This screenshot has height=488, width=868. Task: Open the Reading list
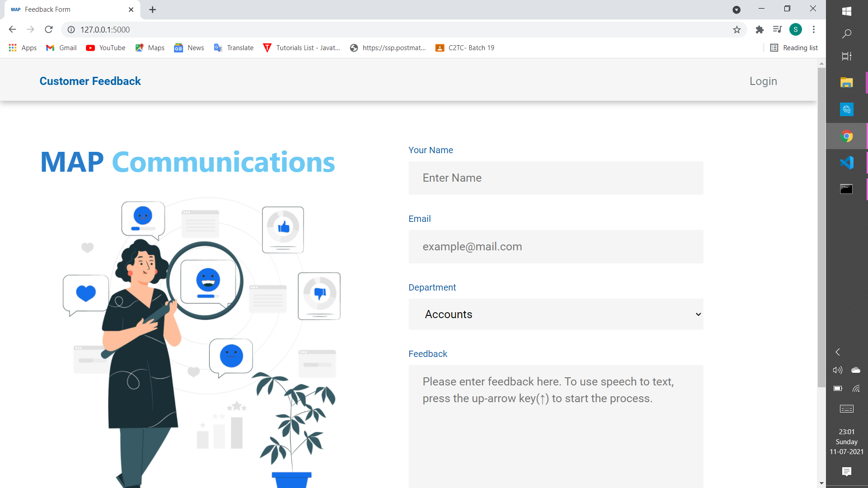pos(795,47)
